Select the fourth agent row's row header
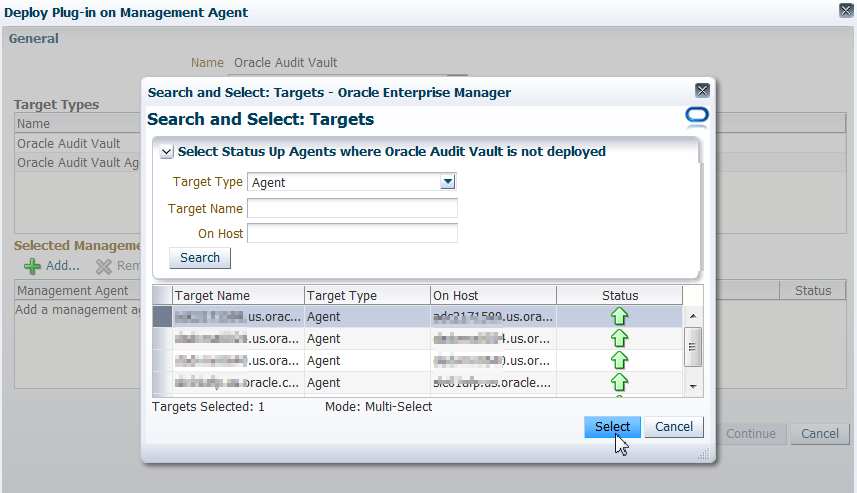Viewport: 857px width, 493px height. point(162,382)
